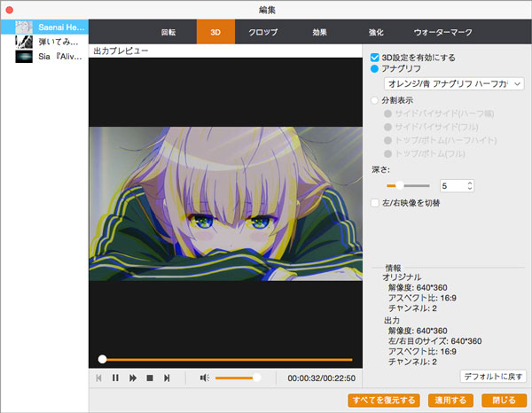
Task: Open the ウォーターマーク tab
Action: click(442, 32)
